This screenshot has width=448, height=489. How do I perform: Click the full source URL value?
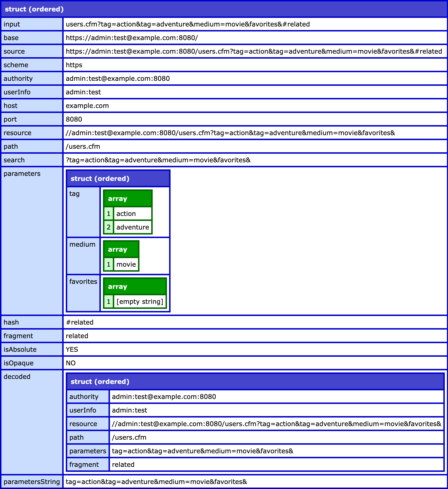254,51
